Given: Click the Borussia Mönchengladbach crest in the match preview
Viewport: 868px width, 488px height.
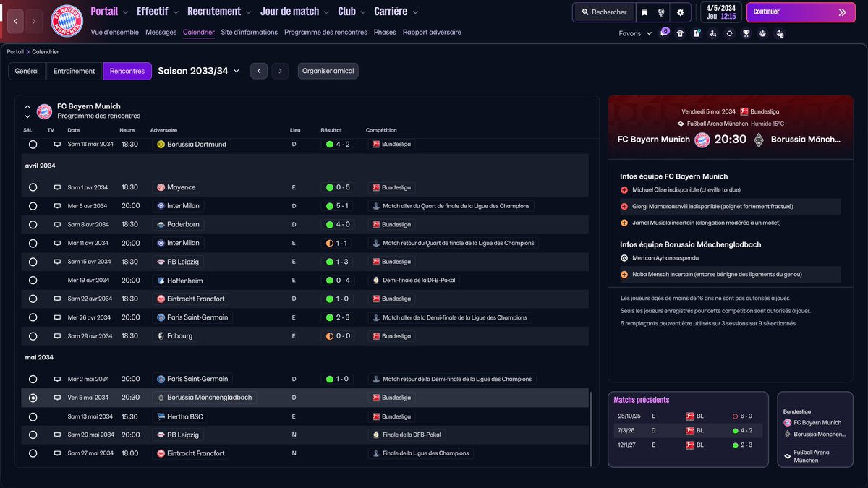Looking at the screenshot, I should [x=759, y=140].
